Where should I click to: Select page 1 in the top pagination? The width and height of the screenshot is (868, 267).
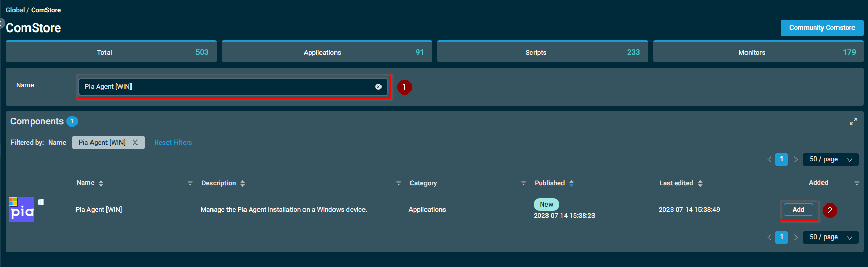[x=782, y=160]
